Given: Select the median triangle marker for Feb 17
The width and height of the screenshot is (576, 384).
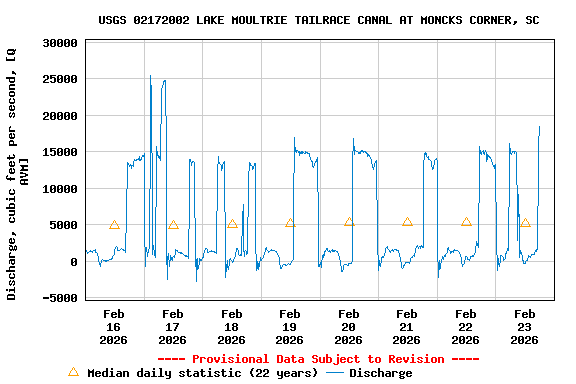Looking at the screenshot, I should tap(173, 225).
